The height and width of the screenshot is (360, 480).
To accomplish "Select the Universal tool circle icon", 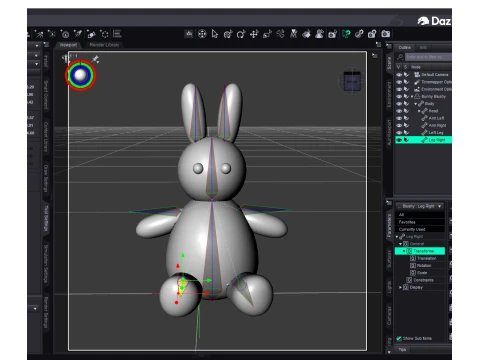I will pyautogui.click(x=202, y=34).
